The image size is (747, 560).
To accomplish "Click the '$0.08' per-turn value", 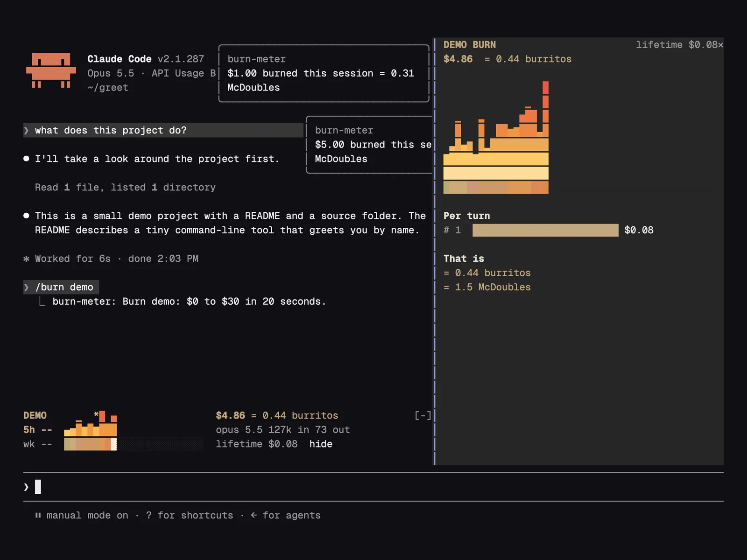I will [639, 230].
